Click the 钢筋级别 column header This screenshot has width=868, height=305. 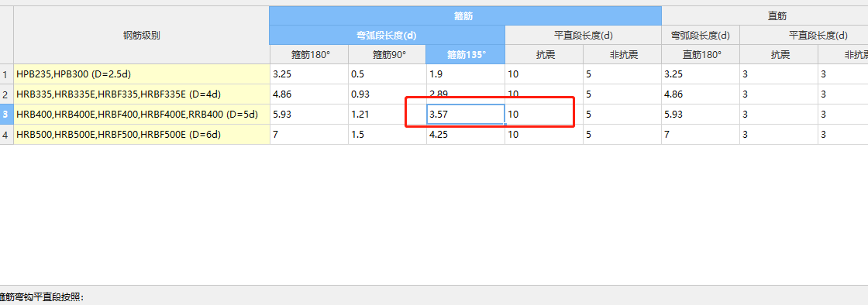click(142, 36)
